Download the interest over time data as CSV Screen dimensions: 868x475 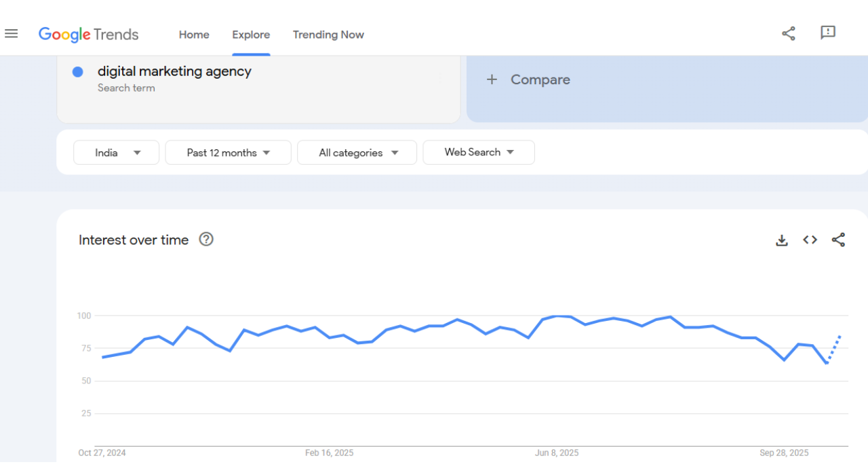coord(782,240)
